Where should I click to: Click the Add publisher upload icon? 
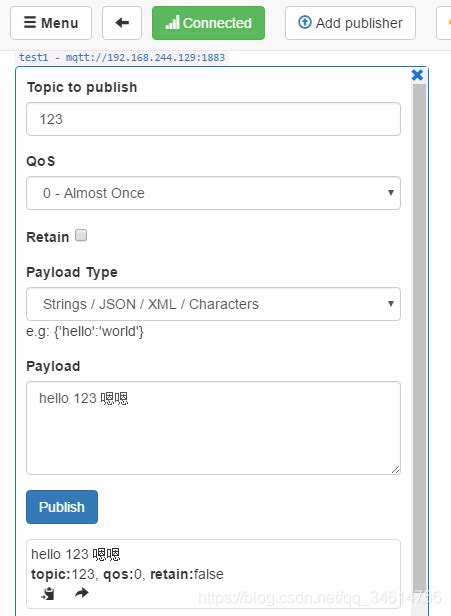point(304,22)
